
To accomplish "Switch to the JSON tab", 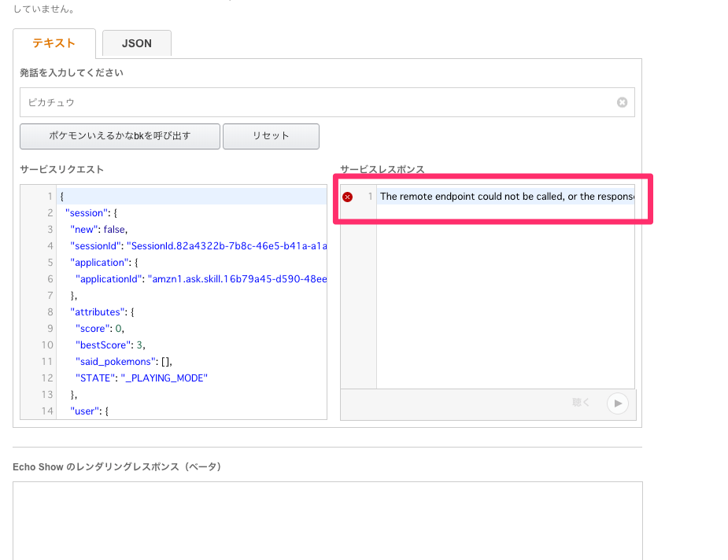I will pos(136,43).
